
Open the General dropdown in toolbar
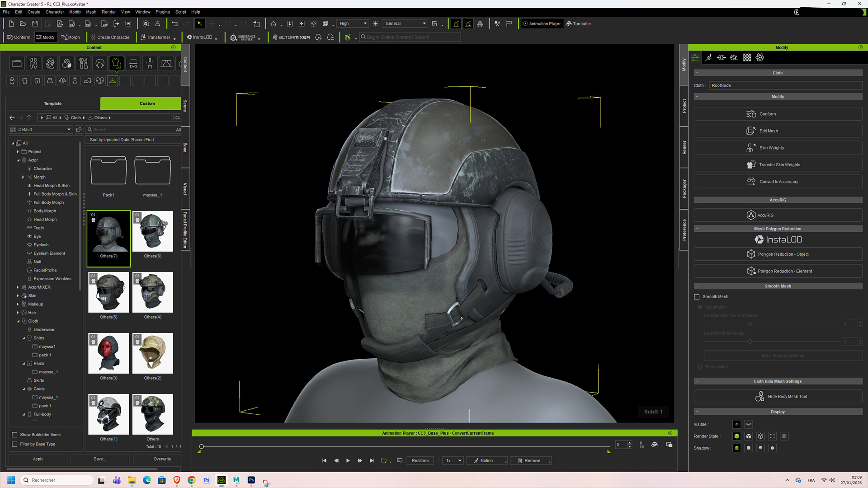(x=405, y=23)
